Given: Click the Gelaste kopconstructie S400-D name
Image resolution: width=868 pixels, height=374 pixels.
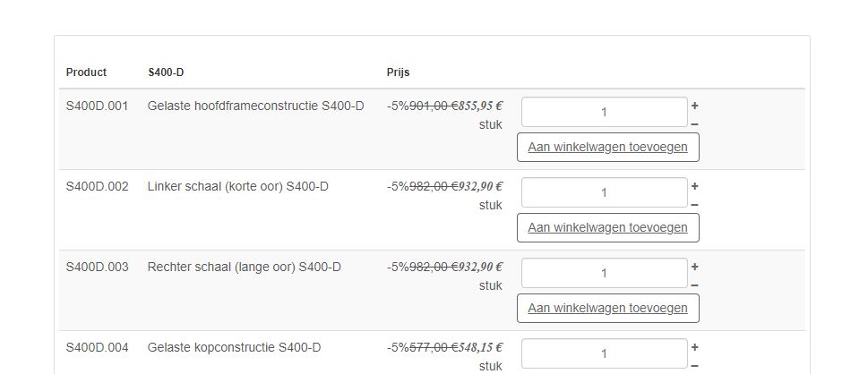Looking at the screenshot, I should pos(234,347).
